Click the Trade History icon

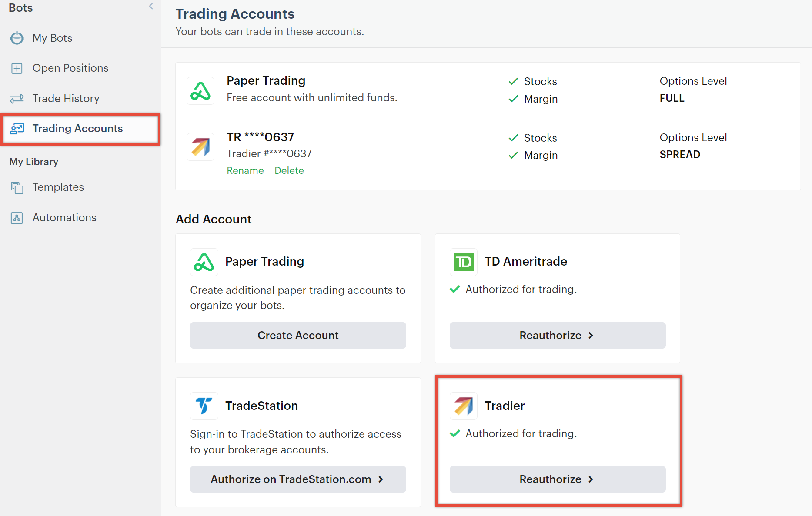pos(17,98)
